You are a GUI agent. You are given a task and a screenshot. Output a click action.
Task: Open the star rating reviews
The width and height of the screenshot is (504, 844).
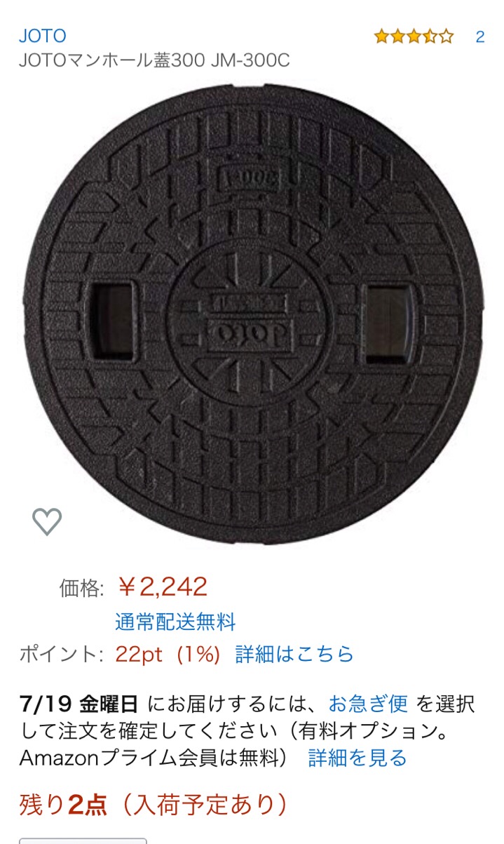coord(414,36)
